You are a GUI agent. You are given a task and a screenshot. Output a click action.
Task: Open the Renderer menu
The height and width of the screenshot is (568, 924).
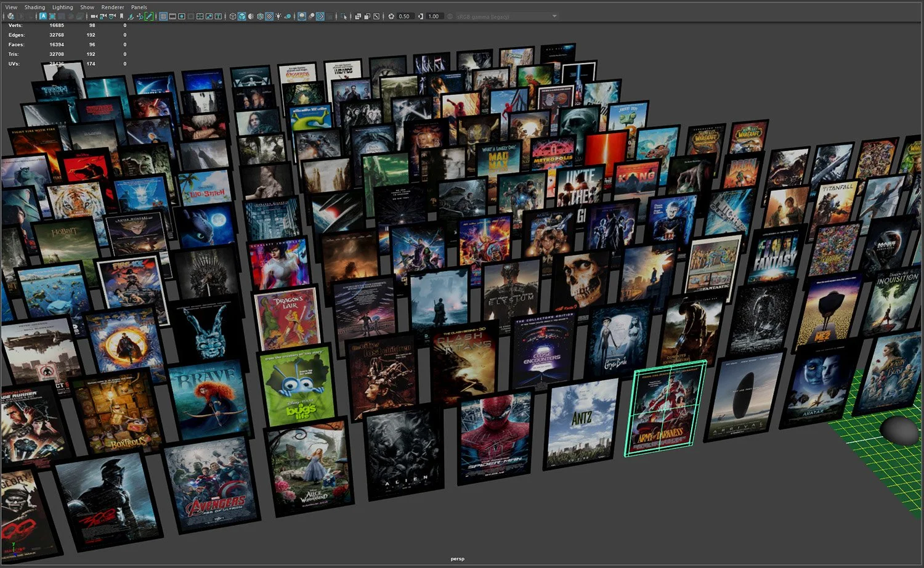pos(112,7)
